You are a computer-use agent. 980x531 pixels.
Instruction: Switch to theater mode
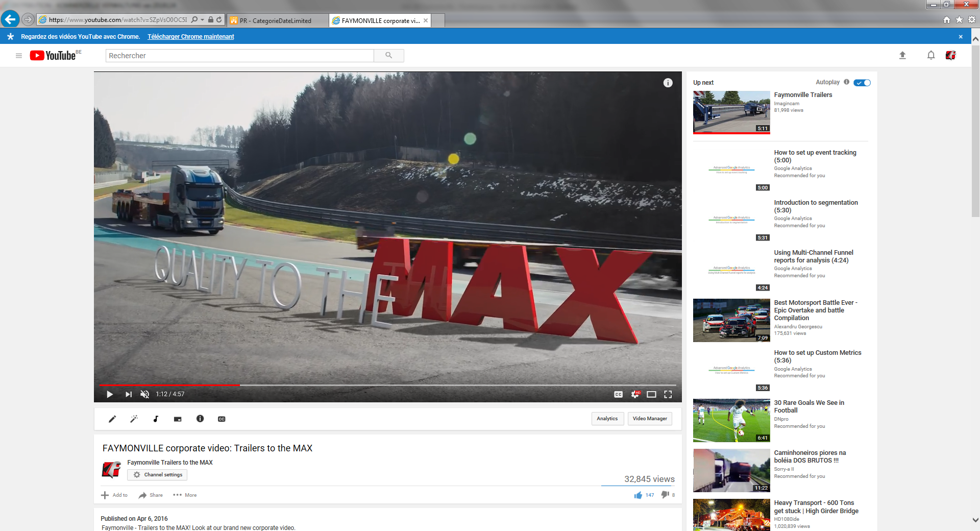(651, 394)
